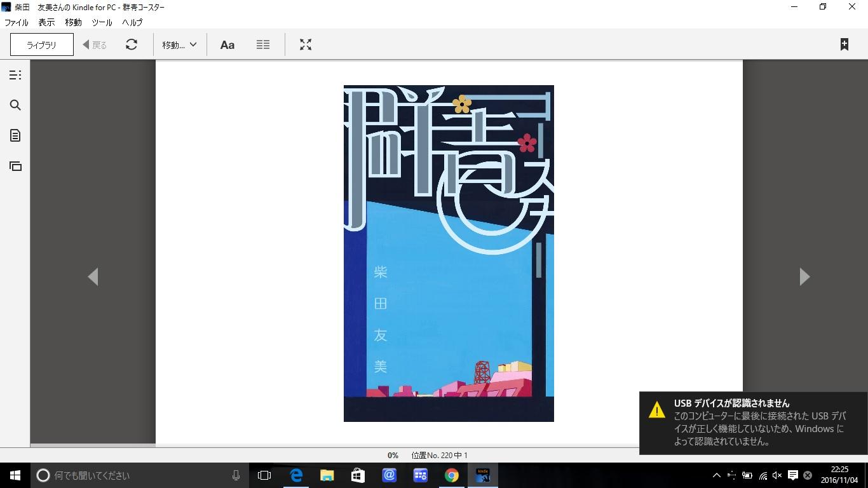Image resolution: width=868 pixels, height=488 pixels.
Task: Open the Aa font settings
Action: pyautogui.click(x=227, y=44)
